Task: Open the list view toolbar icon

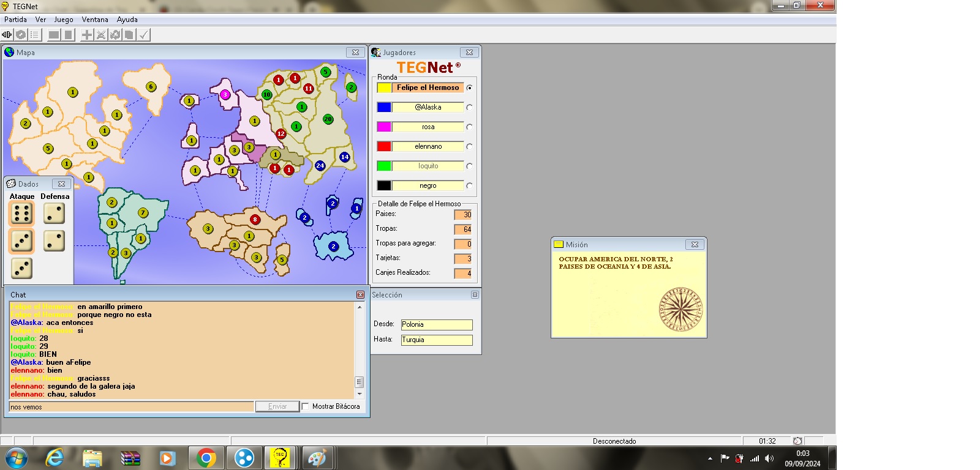Action: click(34, 35)
